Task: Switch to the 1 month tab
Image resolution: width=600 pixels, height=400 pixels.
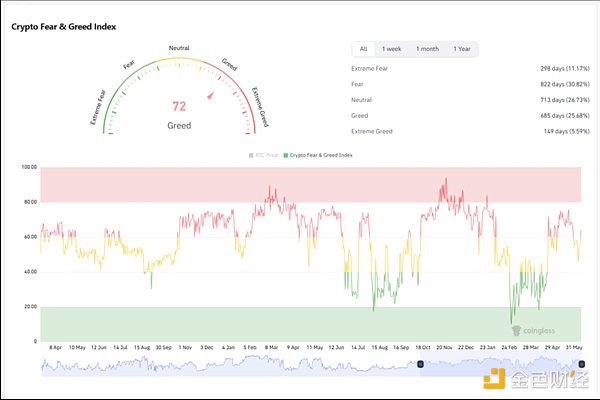Action: tap(427, 49)
